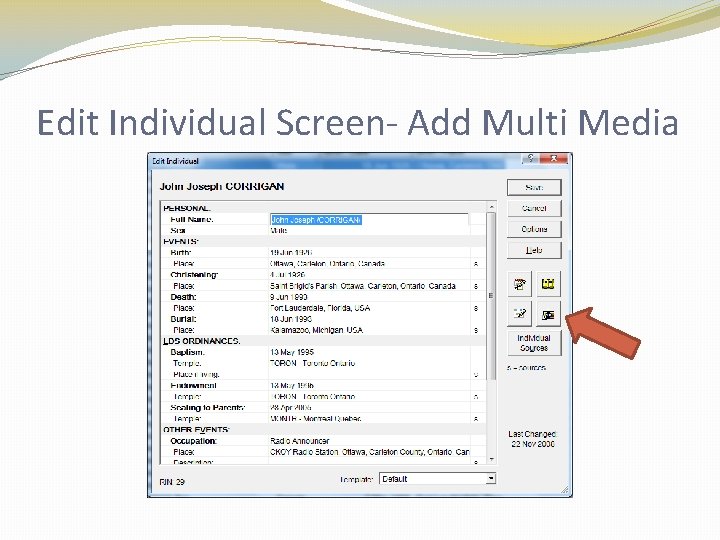This screenshot has height=540, width=720.
Task: Click the source marker on Burial Place row
Action: (x=476, y=330)
